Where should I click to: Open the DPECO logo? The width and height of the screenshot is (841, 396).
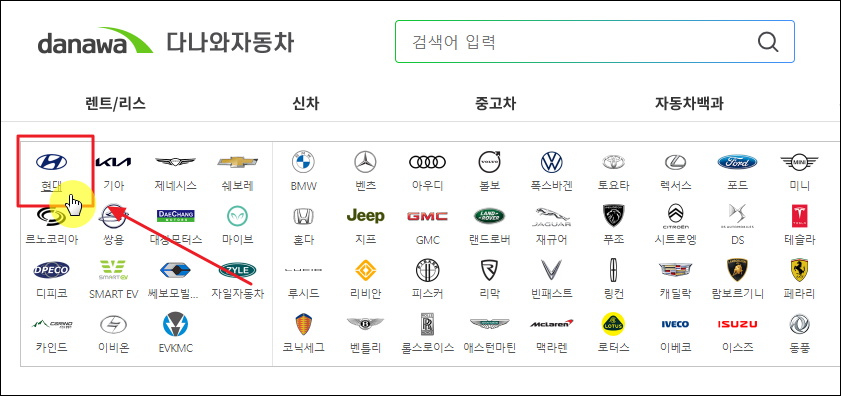[x=51, y=270]
